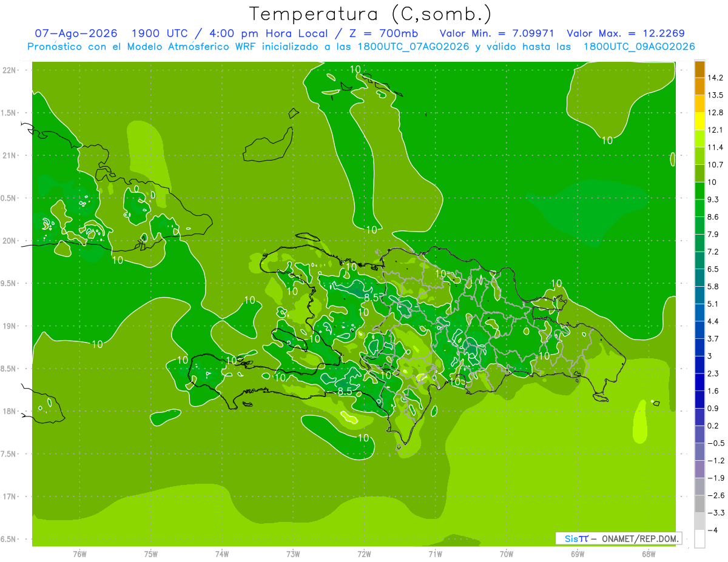Image resolution: width=728 pixels, height=562 pixels.
Task: Click the "7.9" color scale value
Action: (x=713, y=235)
